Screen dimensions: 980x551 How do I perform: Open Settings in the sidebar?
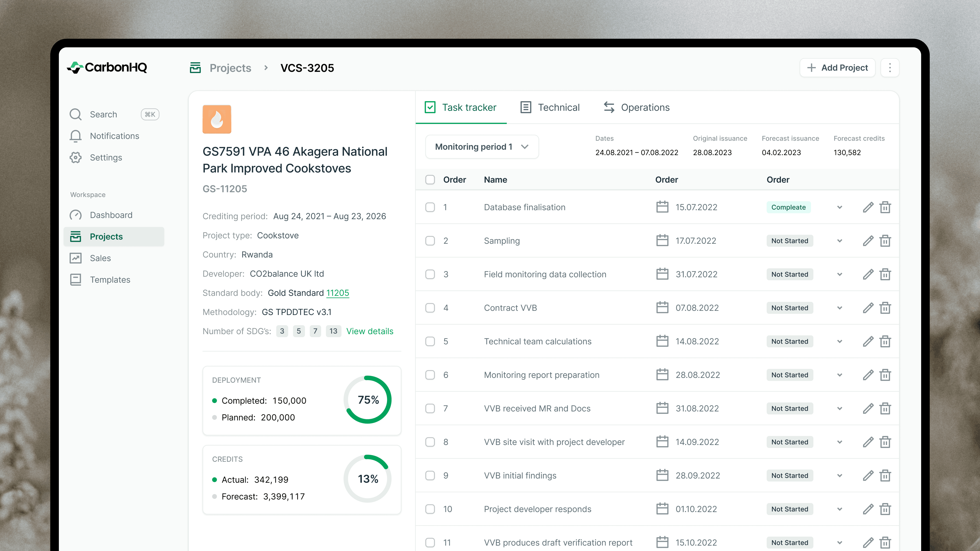click(x=114, y=157)
